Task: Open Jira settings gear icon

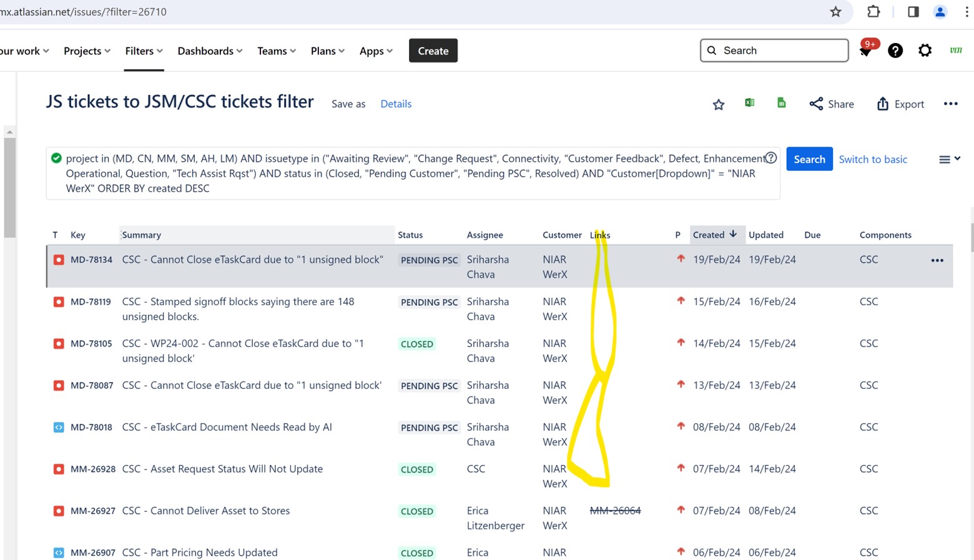Action: [x=925, y=51]
